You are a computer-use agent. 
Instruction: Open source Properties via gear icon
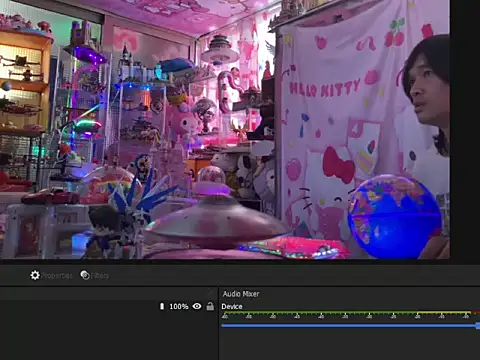(35, 275)
